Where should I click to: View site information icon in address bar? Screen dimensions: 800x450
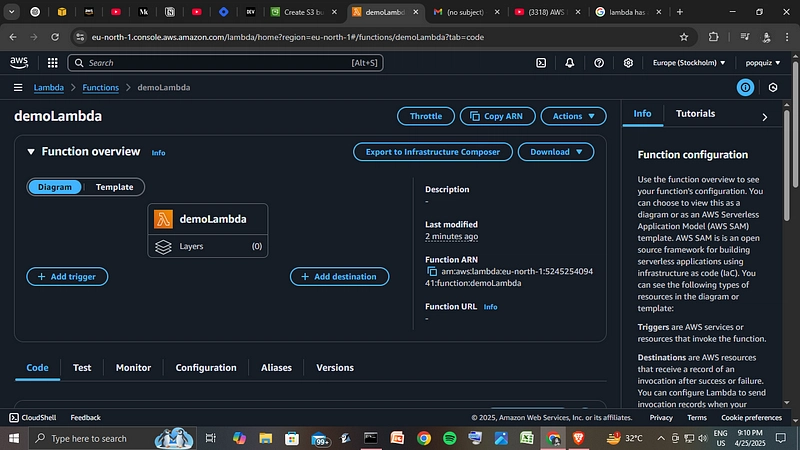80,37
